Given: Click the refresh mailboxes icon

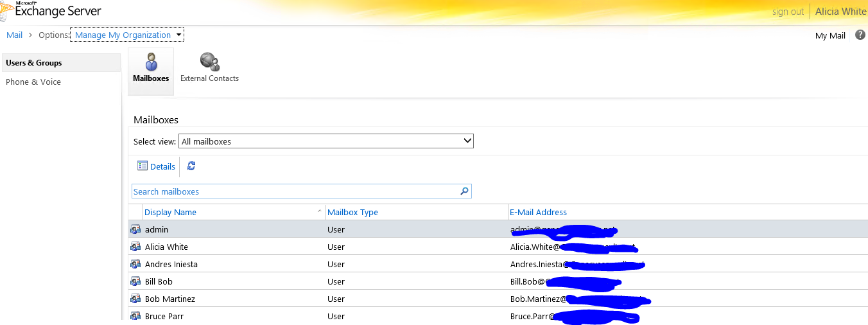Looking at the screenshot, I should 191,166.
